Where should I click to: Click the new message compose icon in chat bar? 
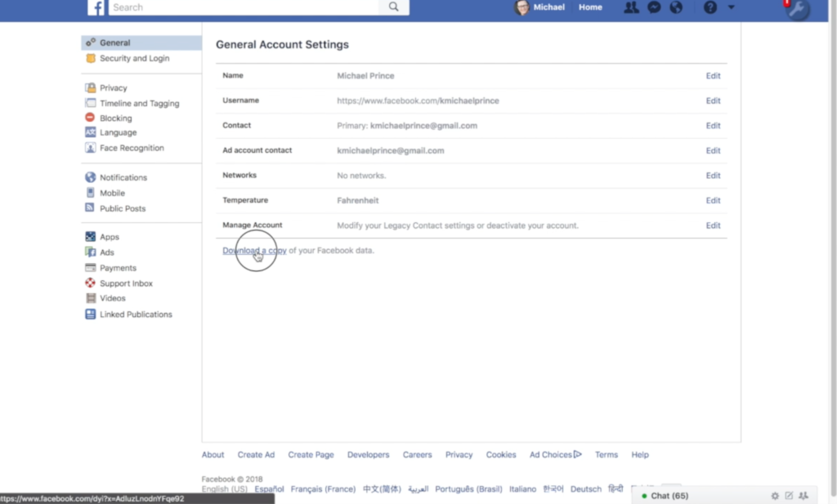pyautogui.click(x=789, y=496)
